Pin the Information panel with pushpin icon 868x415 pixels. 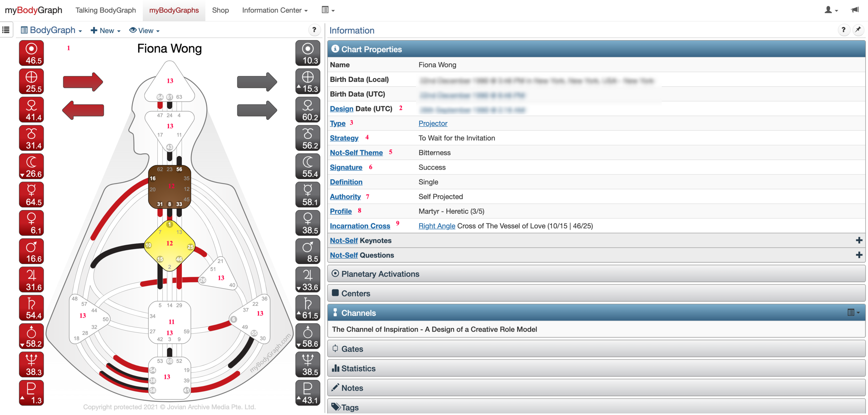858,30
